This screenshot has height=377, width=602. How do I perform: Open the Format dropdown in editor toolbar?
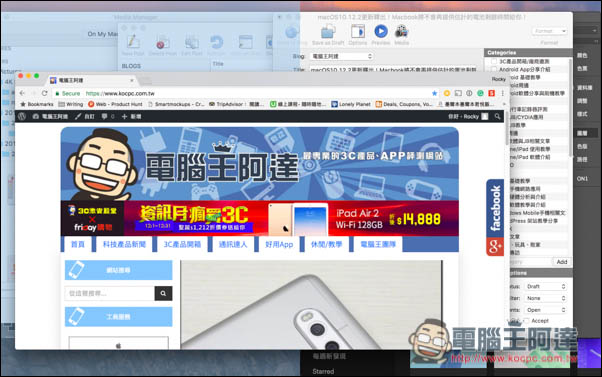pyautogui.click(x=549, y=31)
